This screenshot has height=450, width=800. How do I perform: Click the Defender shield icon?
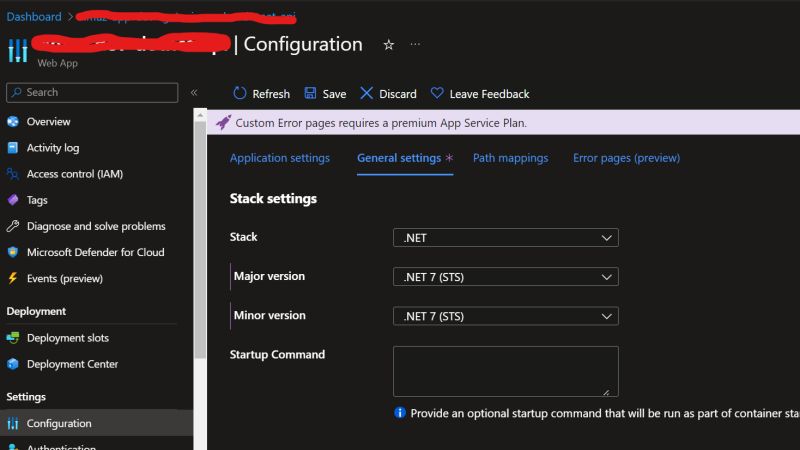click(13, 252)
